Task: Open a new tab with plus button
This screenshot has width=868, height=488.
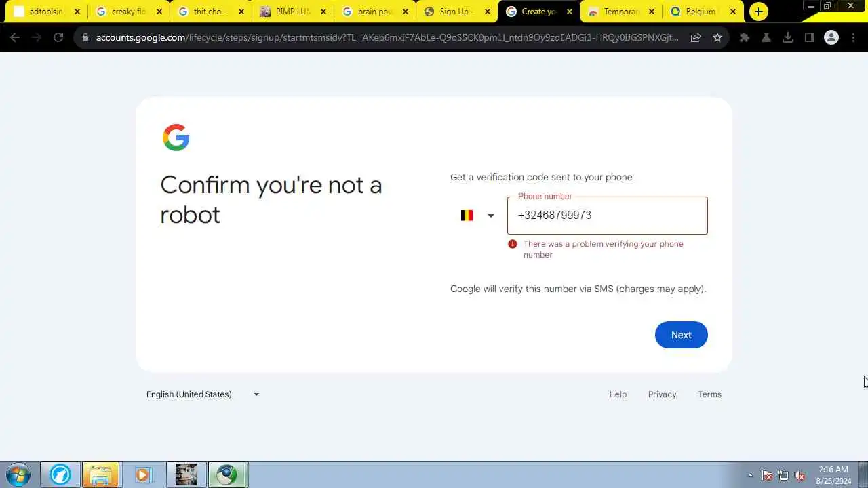Action: pyautogui.click(x=759, y=12)
